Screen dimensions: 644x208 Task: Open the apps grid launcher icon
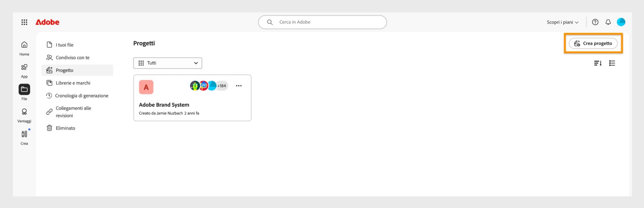click(24, 22)
